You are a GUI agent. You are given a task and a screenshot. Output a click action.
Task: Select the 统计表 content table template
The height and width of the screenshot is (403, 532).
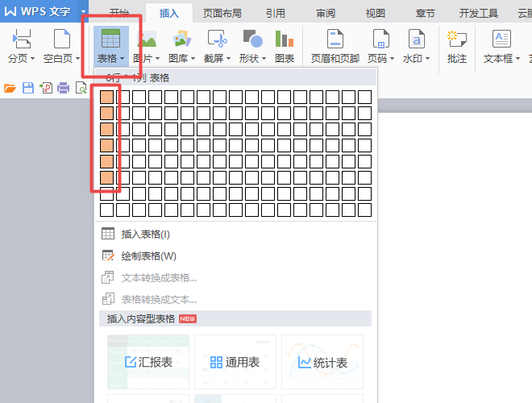tap(322, 362)
